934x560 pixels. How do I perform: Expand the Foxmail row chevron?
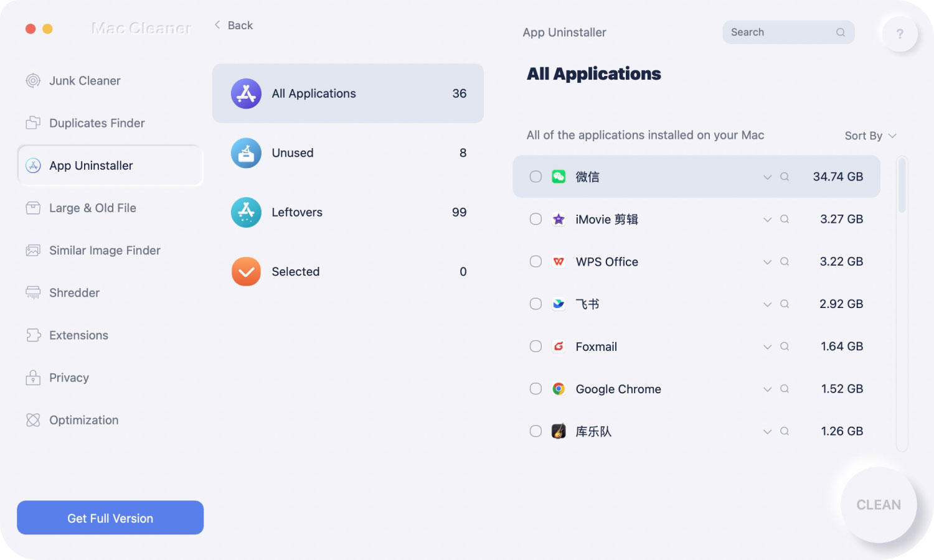coord(767,347)
